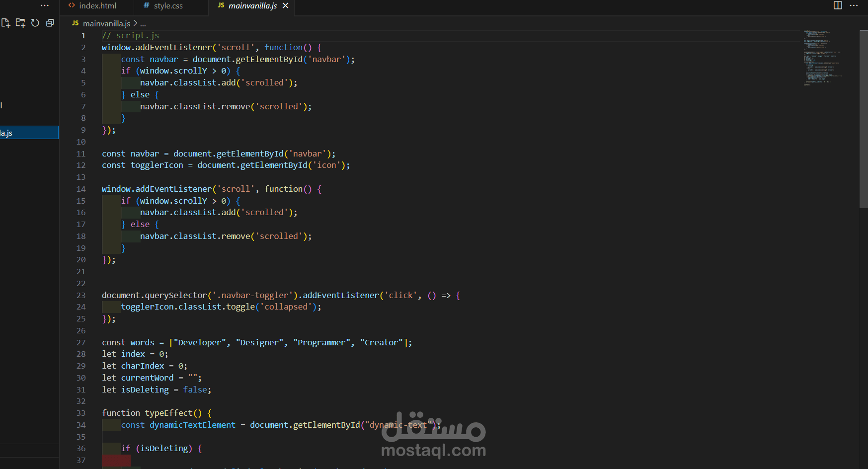Click line number 23 in gutter
Image resolution: width=868 pixels, height=469 pixels.
pos(81,295)
